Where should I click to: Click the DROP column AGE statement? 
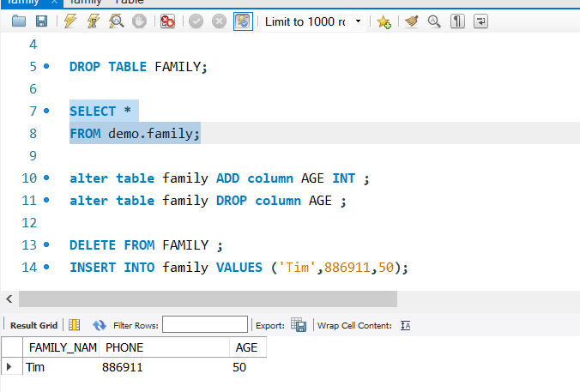(208, 201)
